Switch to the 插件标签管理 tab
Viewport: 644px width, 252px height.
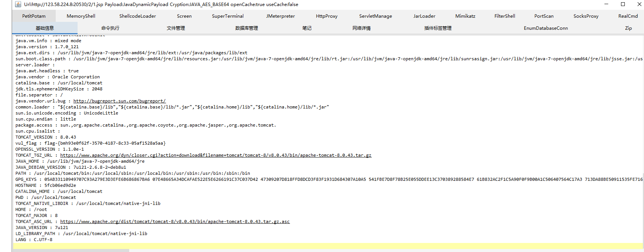click(438, 28)
